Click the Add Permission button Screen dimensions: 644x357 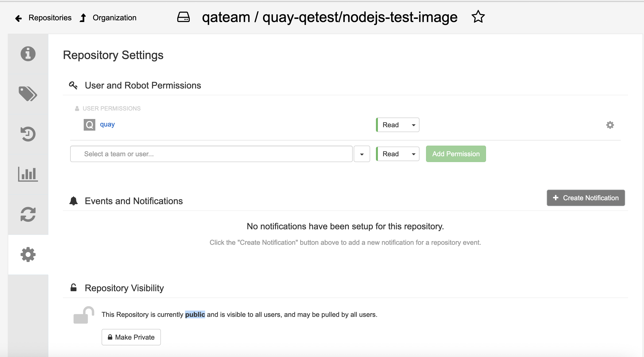click(456, 154)
